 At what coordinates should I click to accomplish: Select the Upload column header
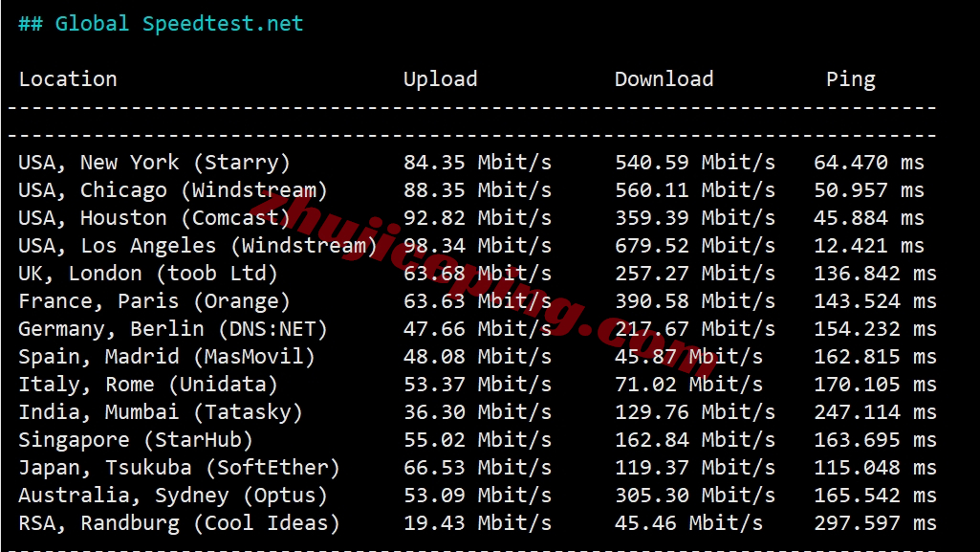440,78
